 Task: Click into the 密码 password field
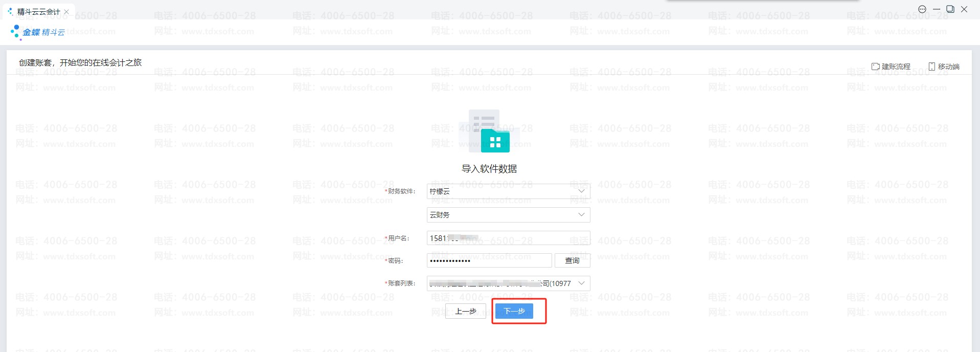(489, 261)
